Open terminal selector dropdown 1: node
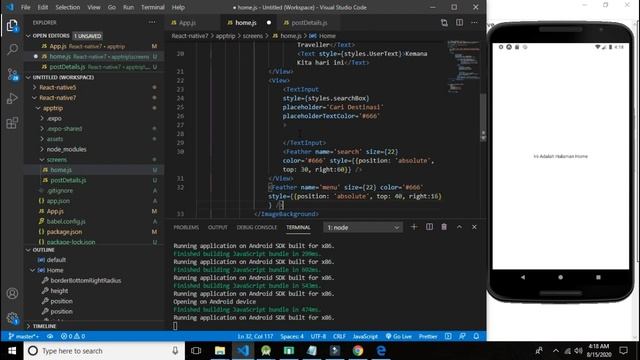 click(x=363, y=227)
